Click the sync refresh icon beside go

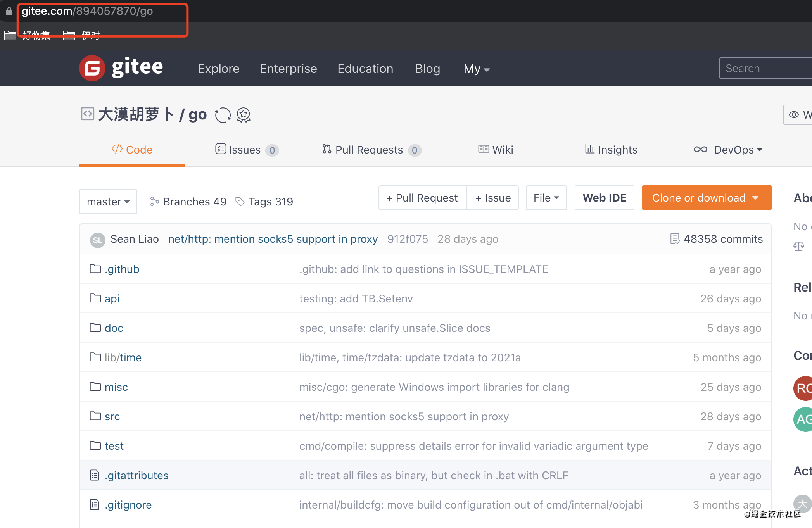pos(223,115)
